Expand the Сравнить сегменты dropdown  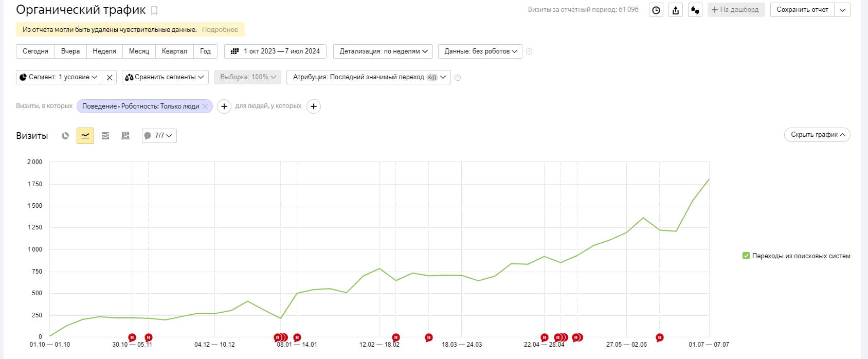point(165,77)
